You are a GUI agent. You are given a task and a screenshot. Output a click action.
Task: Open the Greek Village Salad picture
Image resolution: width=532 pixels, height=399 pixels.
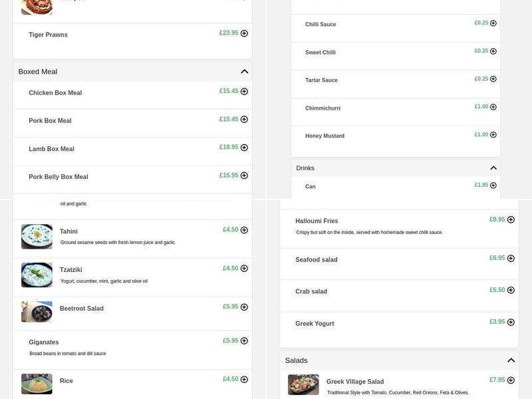[x=303, y=385]
